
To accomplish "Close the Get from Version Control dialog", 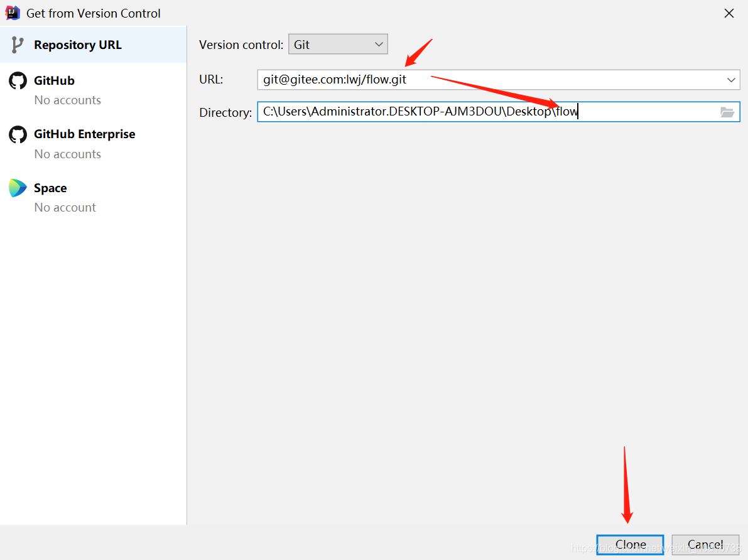I will click(x=729, y=13).
